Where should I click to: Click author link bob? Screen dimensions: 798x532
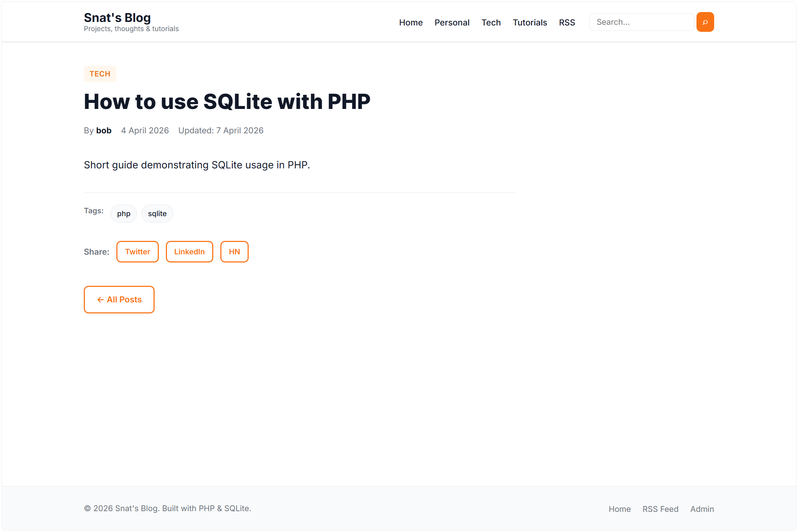(103, 130)
